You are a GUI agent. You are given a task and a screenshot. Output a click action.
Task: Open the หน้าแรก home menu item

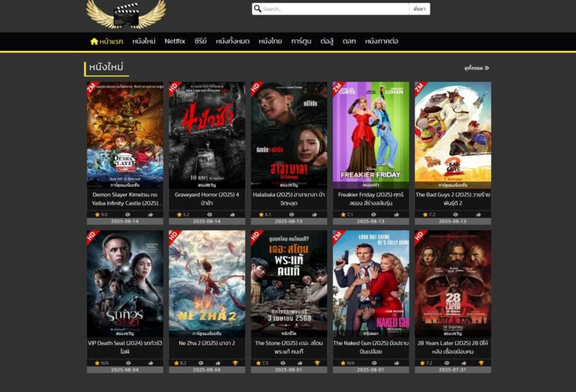click(x=107, y=41)
